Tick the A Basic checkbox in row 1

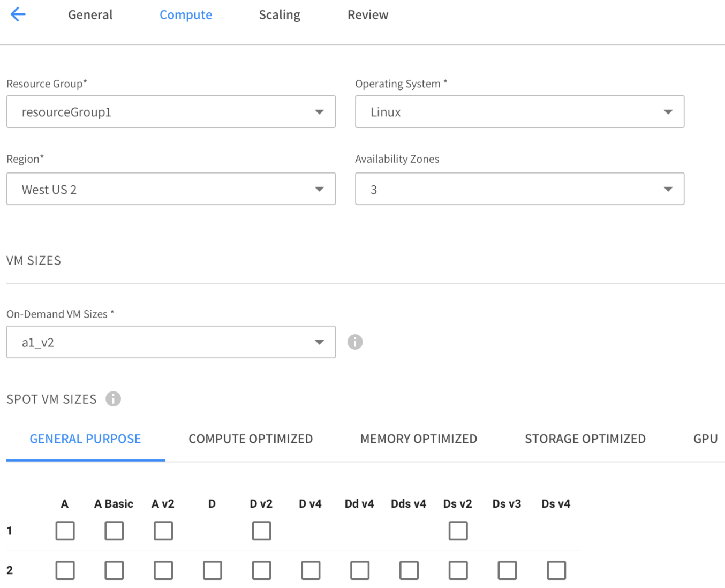click(114, 531)
